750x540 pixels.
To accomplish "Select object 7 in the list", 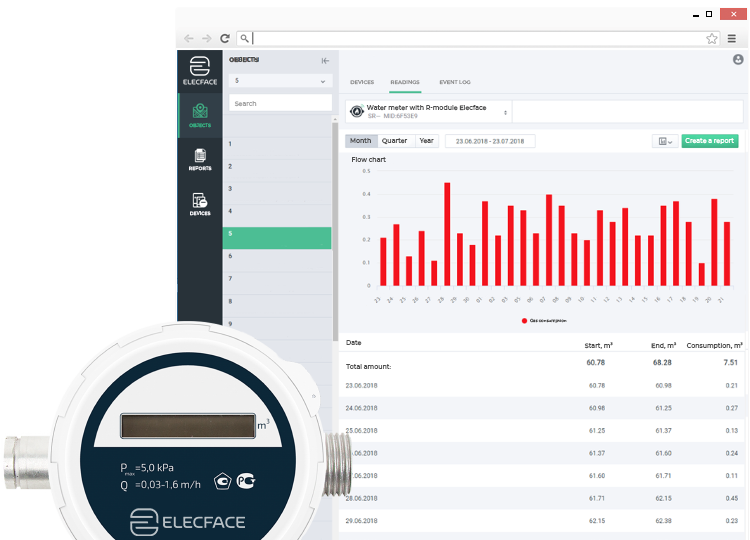I will coord(277,283).
